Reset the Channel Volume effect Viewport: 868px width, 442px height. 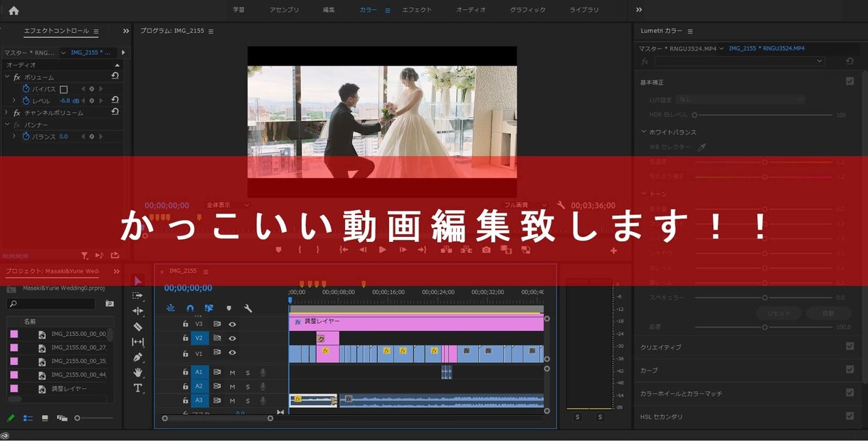click(x=115, y=112)
